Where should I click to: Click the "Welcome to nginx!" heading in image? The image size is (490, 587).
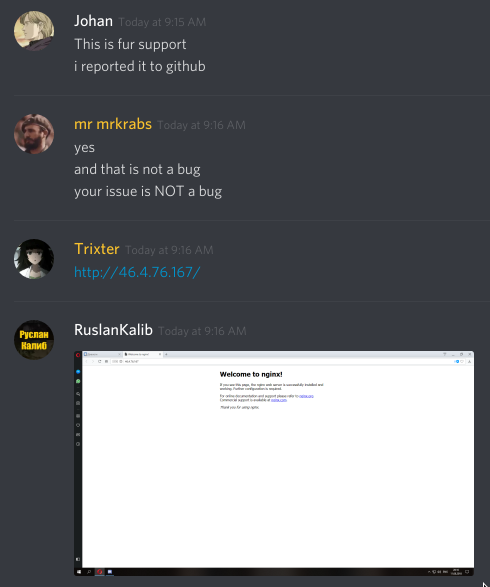pyautogui.click(x=251, y=374)
